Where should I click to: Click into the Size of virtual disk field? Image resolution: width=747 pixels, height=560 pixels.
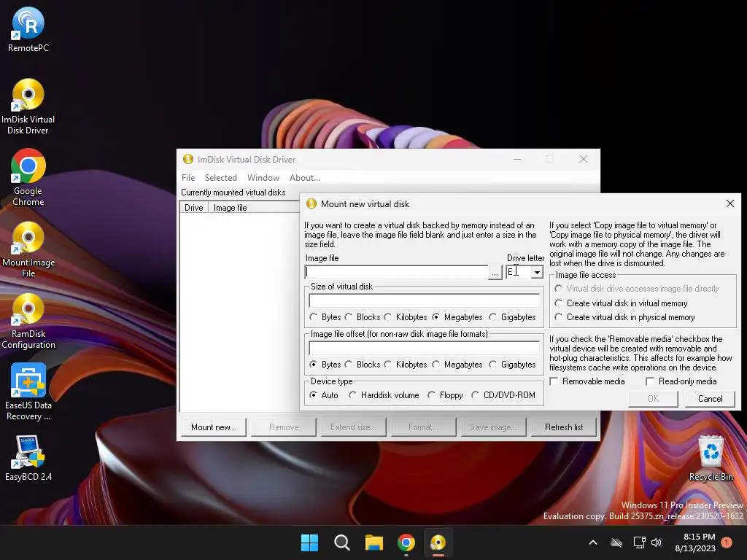(x=424, y=300)
